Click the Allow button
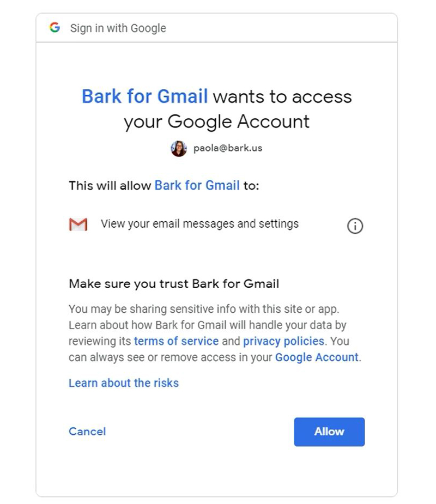436x504 pixels. [x=329, y=432]
